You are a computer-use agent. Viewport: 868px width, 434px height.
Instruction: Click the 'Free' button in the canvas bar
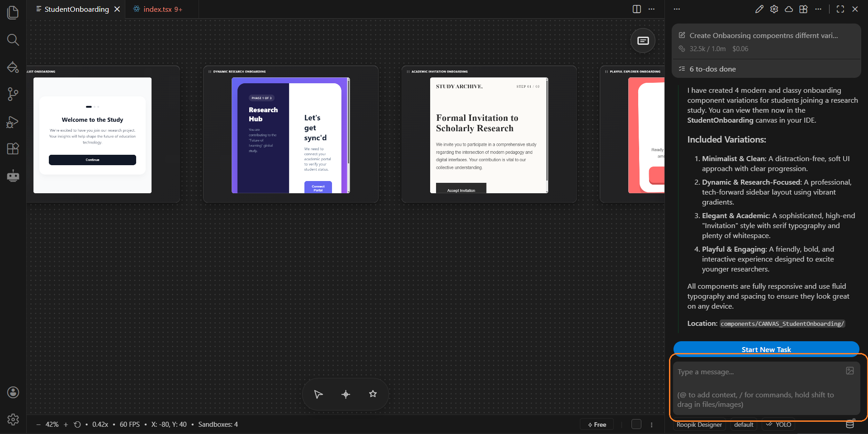[x=596, y=424]
